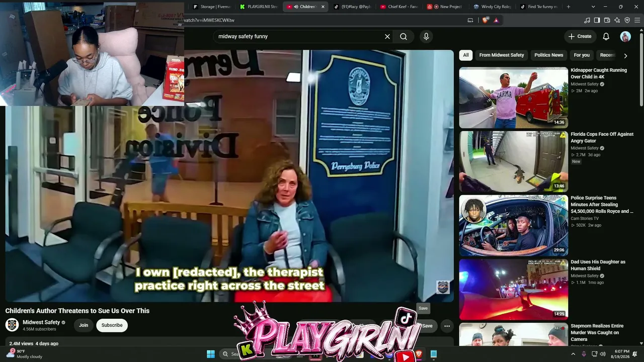Open 'Dad Uses His Daughter as Human Shield' title
Image resolution: width=644 pixels, height=362 pixels.
pyautogui.click(x=598, y=265)
